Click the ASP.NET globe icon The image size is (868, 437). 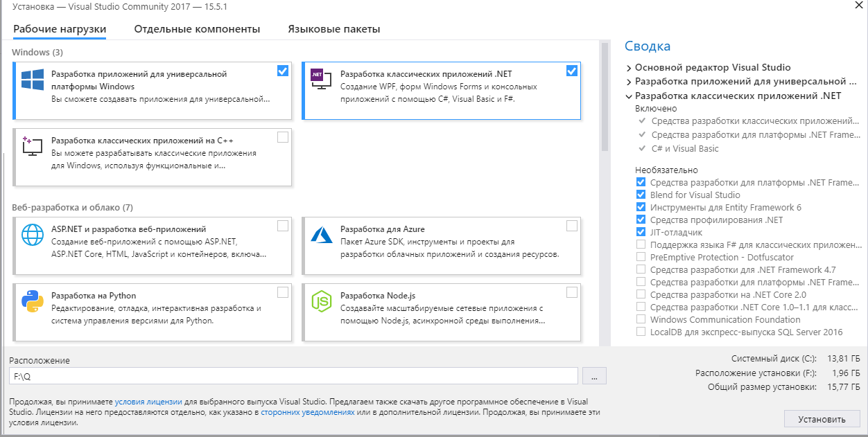pyautogui.click(x=32, y=235)
